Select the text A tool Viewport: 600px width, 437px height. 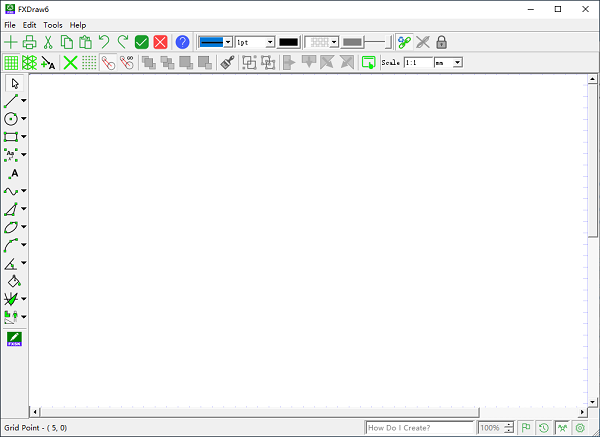(14, 173)
